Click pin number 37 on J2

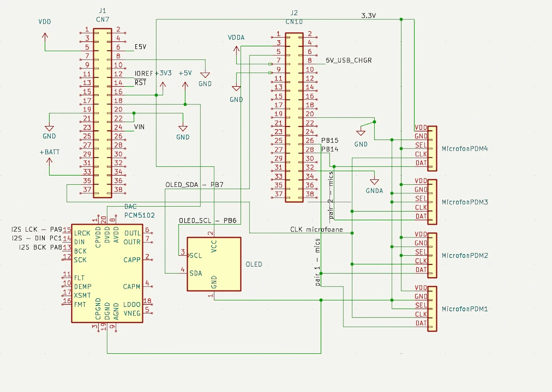279,194
